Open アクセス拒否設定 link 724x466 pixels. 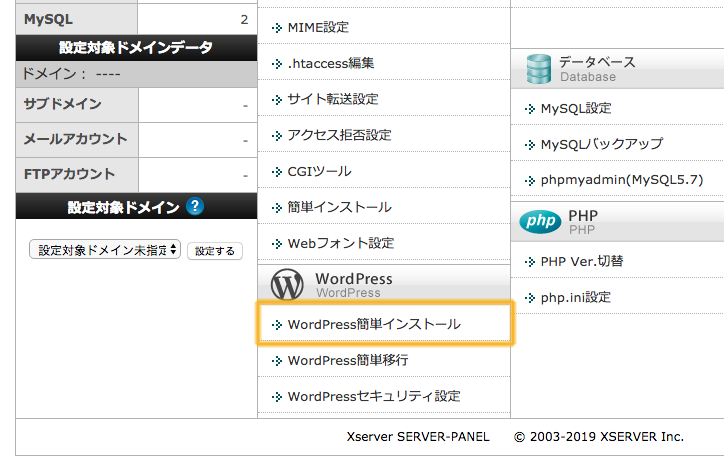(x=339, y=135)
